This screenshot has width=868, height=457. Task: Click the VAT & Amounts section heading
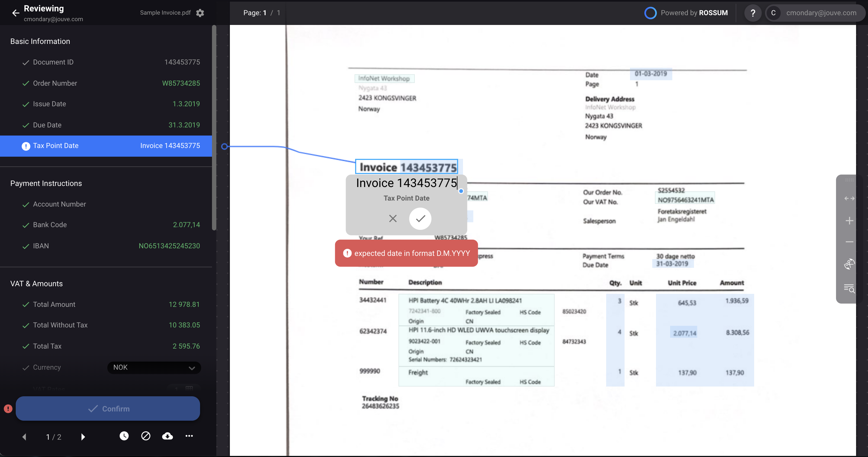click(x=36, y=284)
